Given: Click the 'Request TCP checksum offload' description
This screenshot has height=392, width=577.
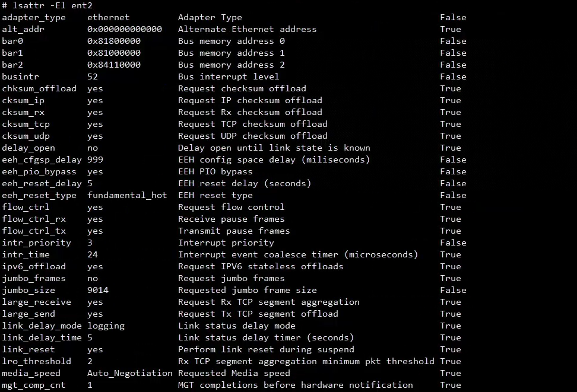Looking at the screenshot, I should pos(252,124).
